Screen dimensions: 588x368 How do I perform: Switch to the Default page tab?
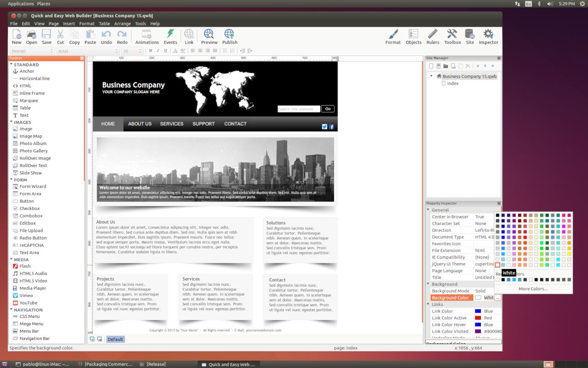click(x=115, y=339)
